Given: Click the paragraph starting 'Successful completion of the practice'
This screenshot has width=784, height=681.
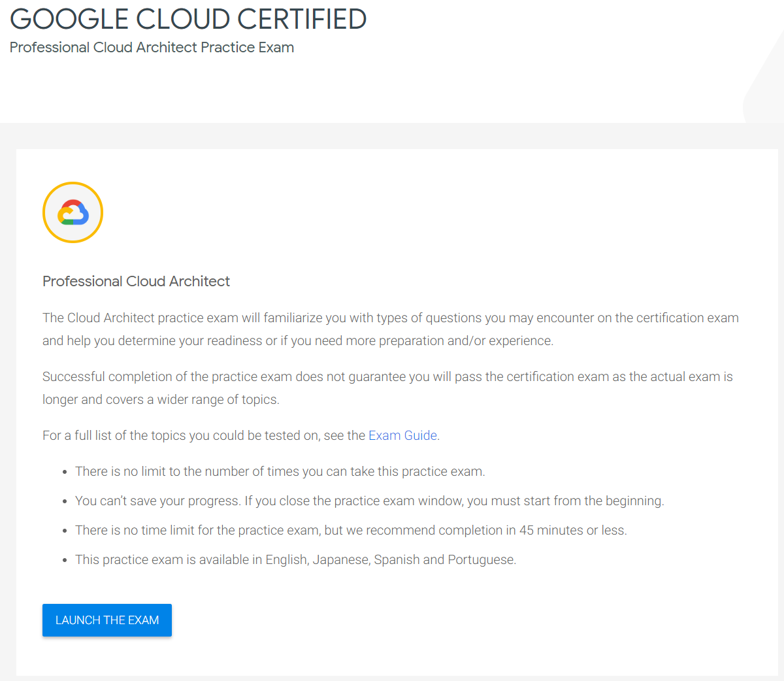Looking at the screenshot, I should (388, 388).
